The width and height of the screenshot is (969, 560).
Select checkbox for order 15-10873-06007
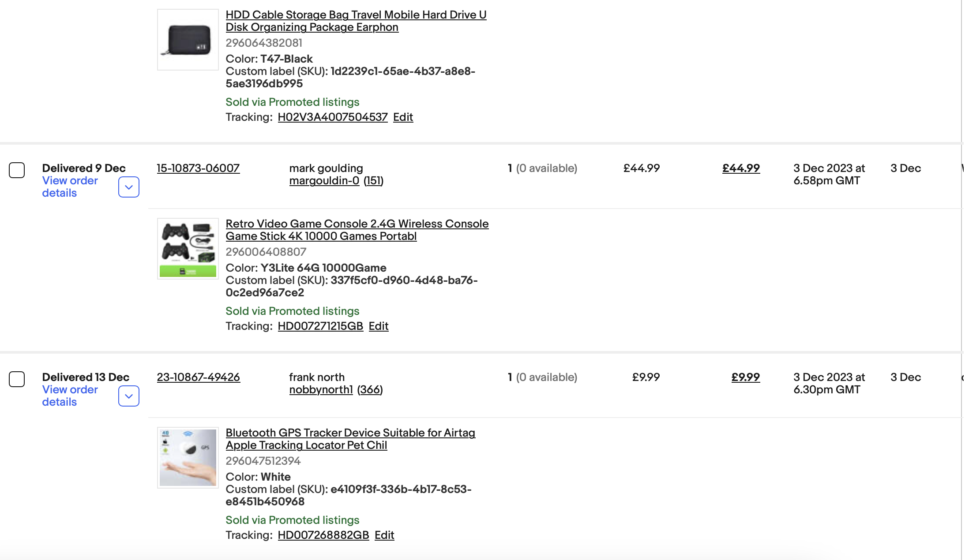17,170
